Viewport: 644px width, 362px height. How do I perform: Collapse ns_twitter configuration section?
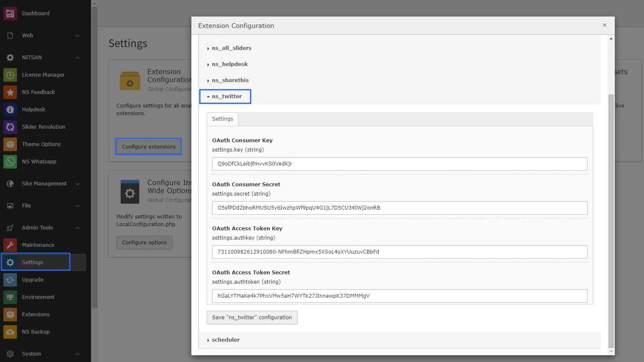(x=225, y=97)
